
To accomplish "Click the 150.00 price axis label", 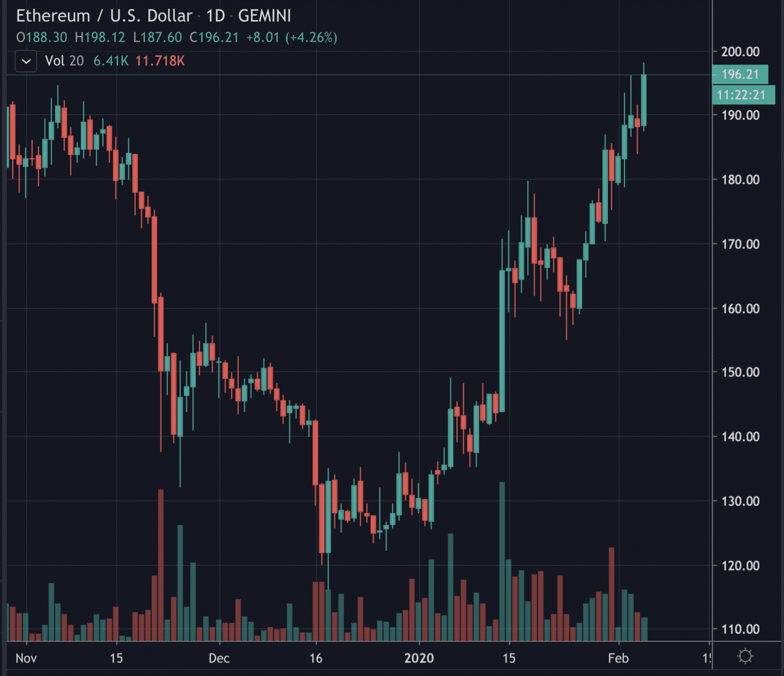I will pyautogui.click(x=740, y=372).
